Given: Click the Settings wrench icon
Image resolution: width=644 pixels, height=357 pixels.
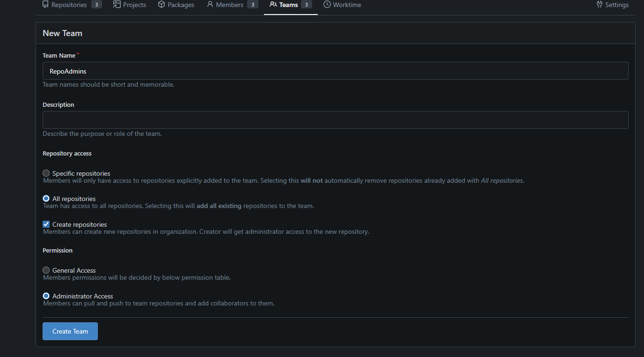Looking at the screenshot, I should (x=600, y=5).
